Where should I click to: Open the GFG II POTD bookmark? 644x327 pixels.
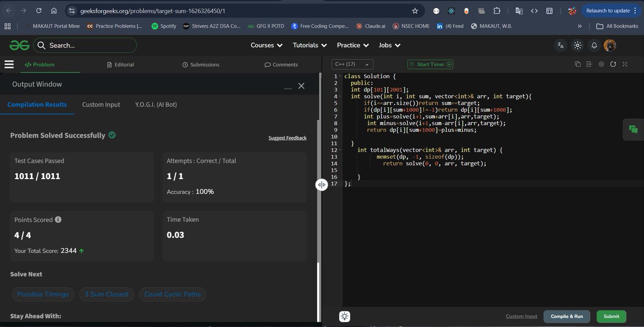(266, 26)
